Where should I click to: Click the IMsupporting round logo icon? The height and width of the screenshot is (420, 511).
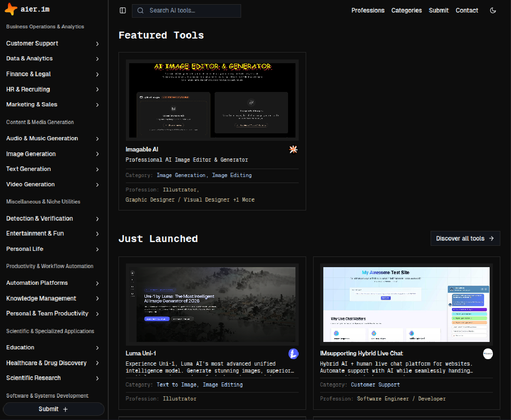tap(488, 354)
